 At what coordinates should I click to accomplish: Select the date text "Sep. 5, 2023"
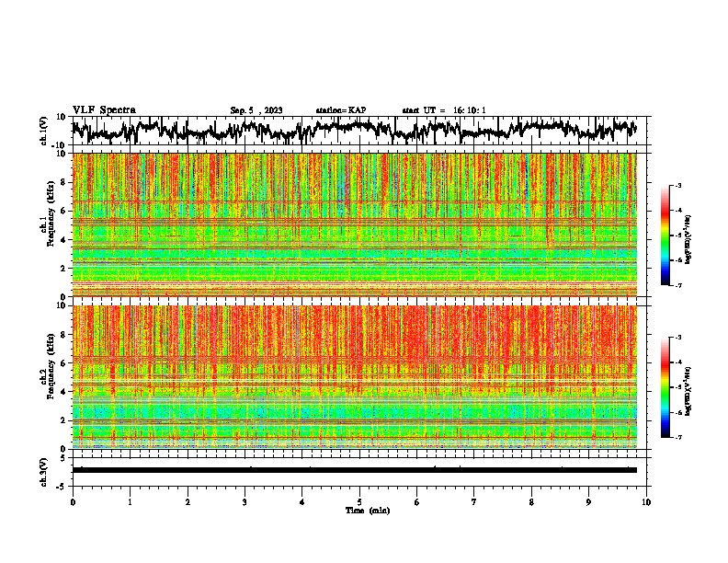[256, 110]
